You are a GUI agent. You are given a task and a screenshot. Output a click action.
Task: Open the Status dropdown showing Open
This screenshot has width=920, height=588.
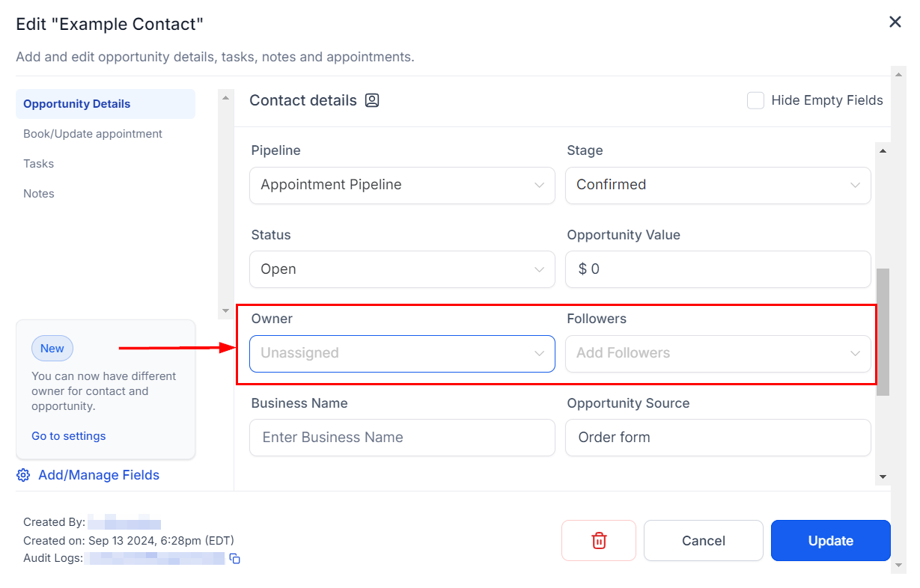tap(402, 269)
